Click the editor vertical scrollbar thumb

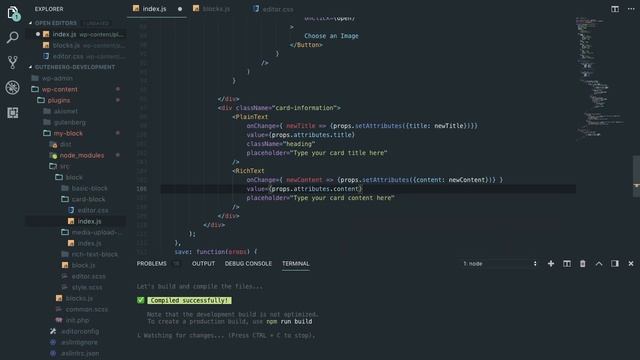(x=636, y=176)
